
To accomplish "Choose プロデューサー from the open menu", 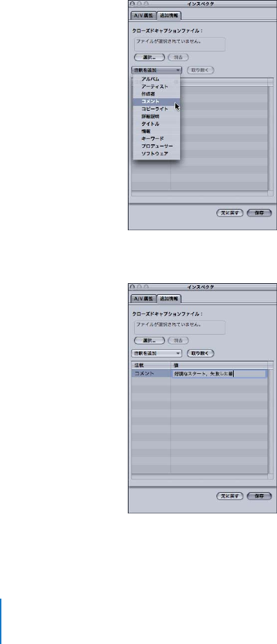I will pyautogui.click(x=156, y=146).
